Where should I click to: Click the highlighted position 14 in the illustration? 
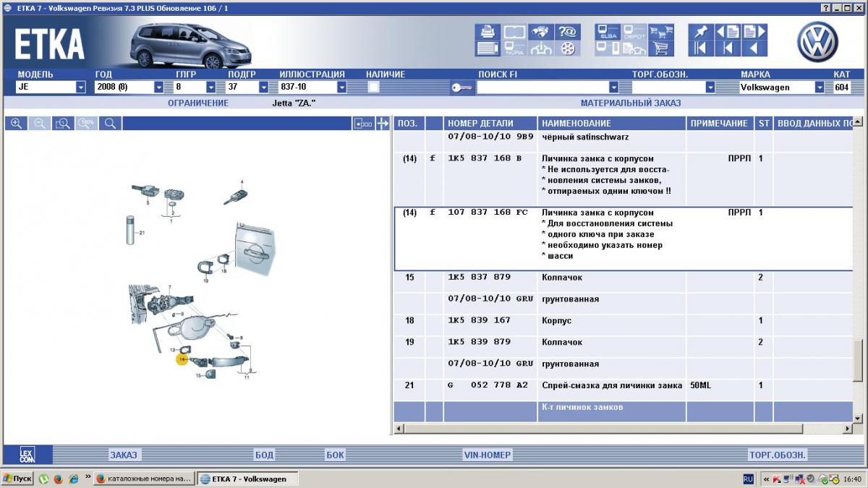coord(182,359)
